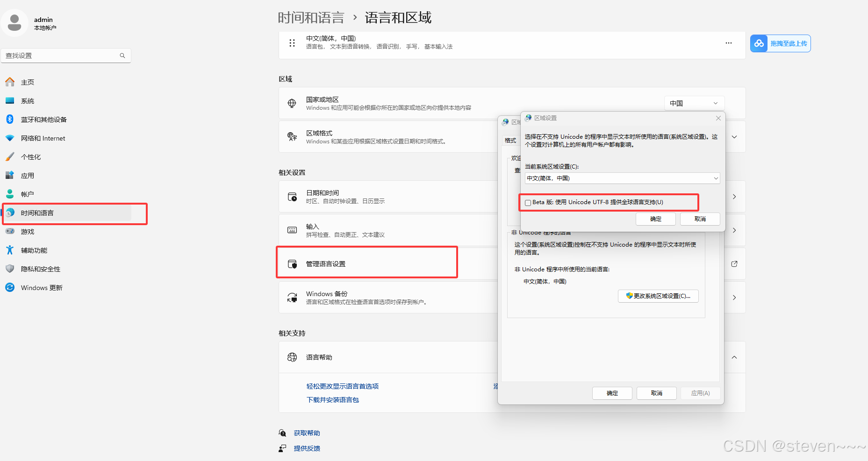Viewport: 868px width, 461px height.
Task: Expand the 区域格式 row chevron
Action: 734,137
